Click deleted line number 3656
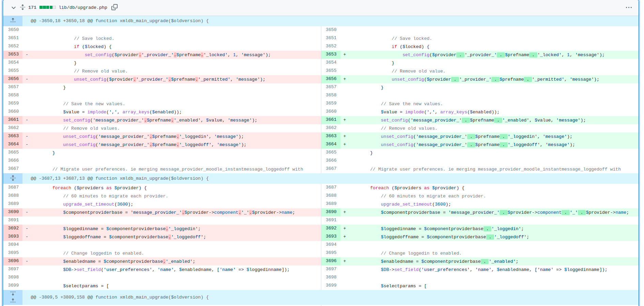The width and height of the screenshot is (644, 306). pyautogui.click(x=13, y=79)
